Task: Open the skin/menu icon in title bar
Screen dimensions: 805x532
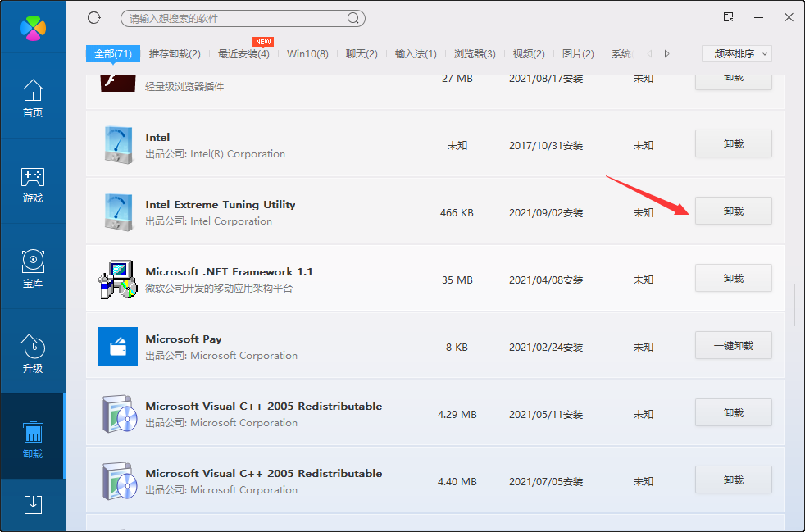Action: 728,17
